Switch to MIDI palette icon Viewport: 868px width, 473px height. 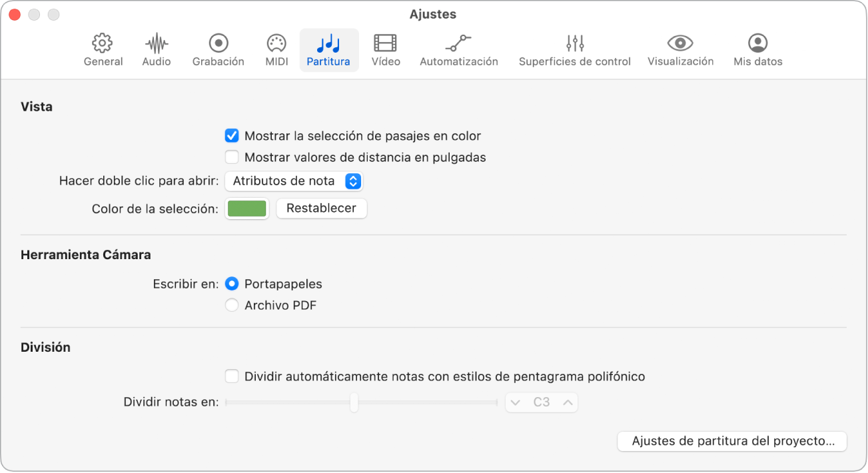point(276,44)
